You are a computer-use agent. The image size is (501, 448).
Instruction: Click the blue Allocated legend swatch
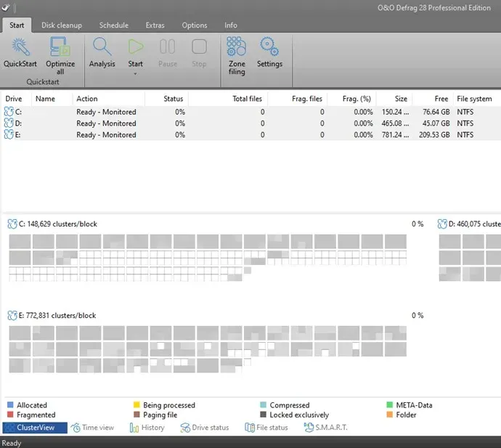point(10,405)
